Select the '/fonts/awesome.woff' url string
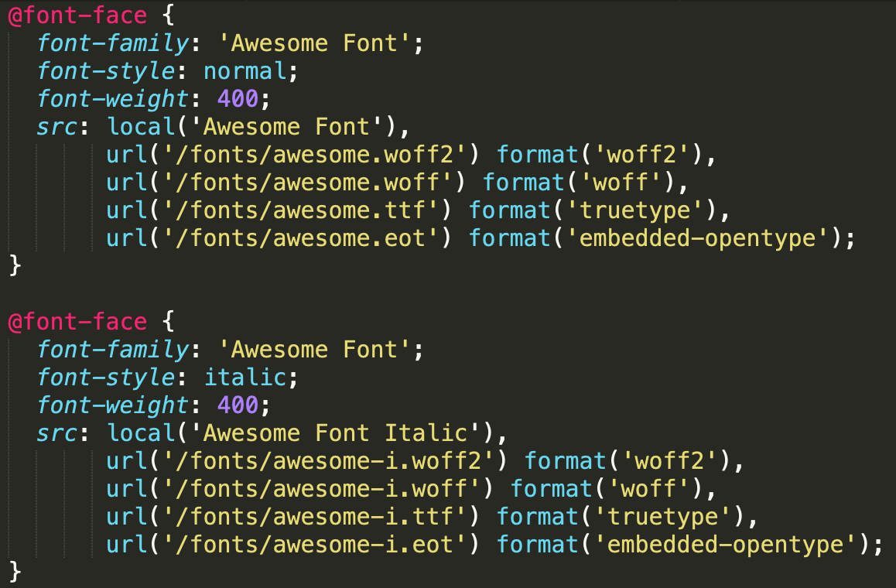Image resolution: width=896 pixels, height=588 pixels. coord(309,183)
